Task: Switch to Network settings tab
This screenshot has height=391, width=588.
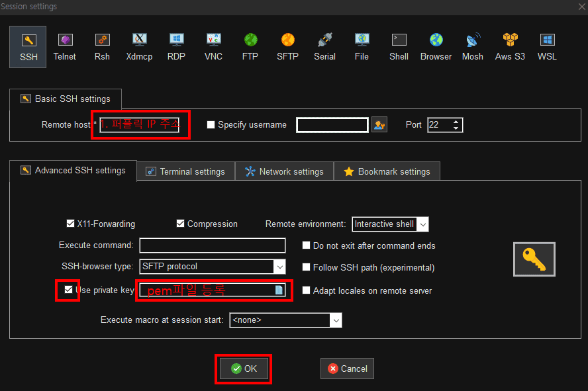Action: [284, 171]
